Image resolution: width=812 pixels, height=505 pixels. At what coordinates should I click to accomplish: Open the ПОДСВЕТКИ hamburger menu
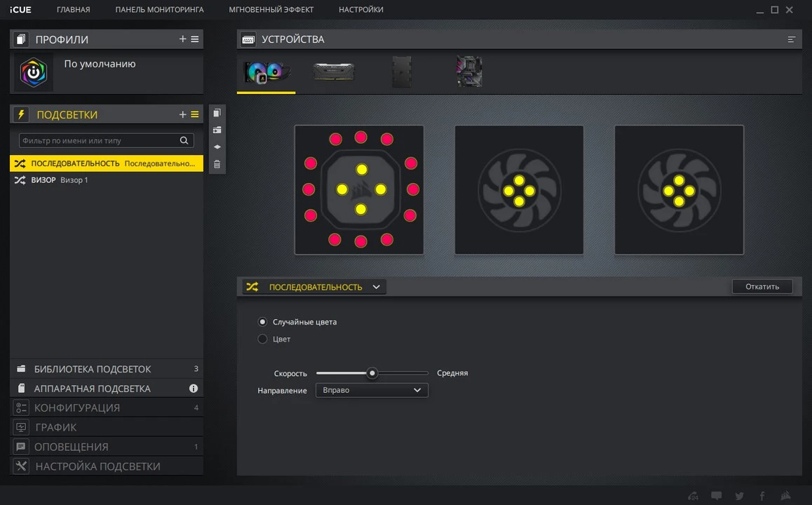click(195, 114)
